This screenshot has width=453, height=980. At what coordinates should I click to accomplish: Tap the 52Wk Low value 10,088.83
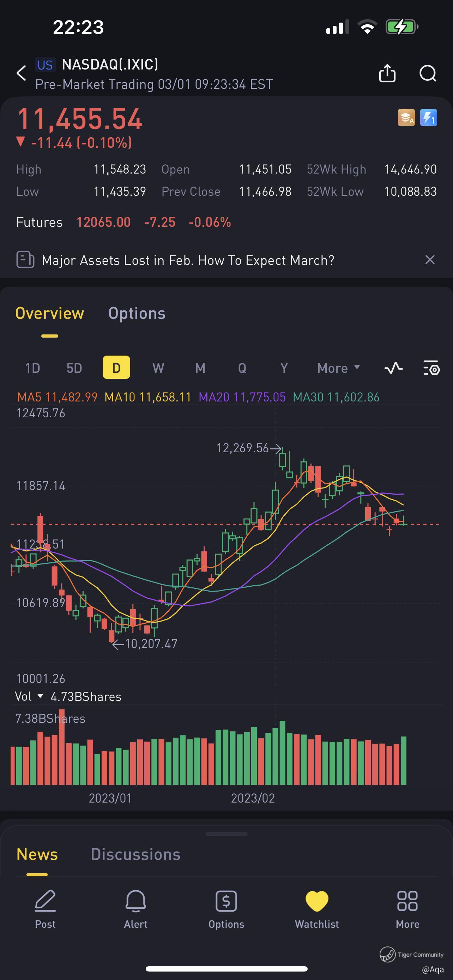[410, 191]
